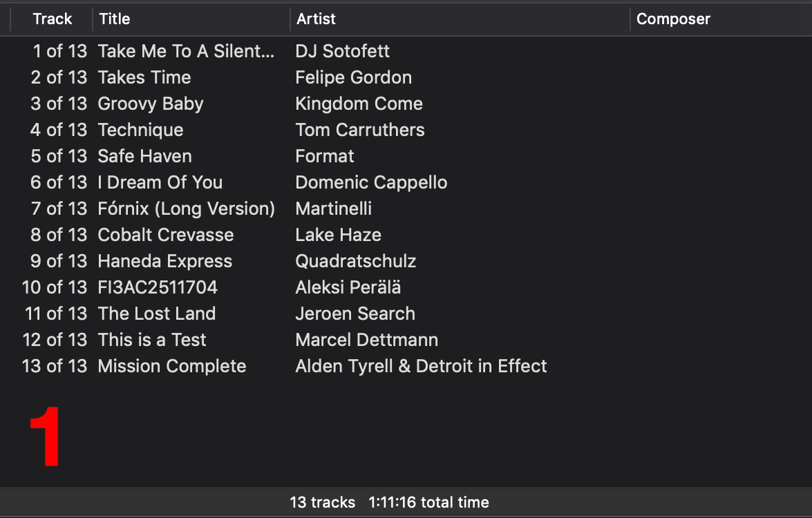
Task: Click artist Alden Tyrell & Detroit in Effect
Action: point(421,366)
